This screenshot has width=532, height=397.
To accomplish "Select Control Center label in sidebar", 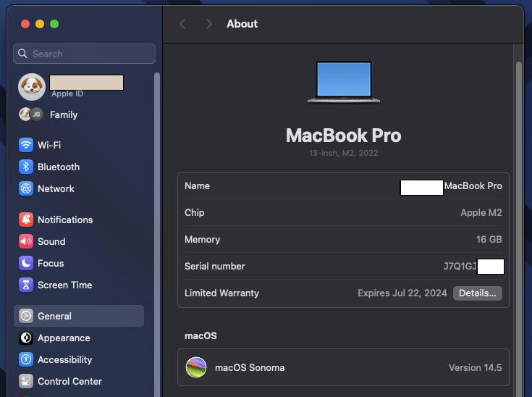I will click(69, 381).
